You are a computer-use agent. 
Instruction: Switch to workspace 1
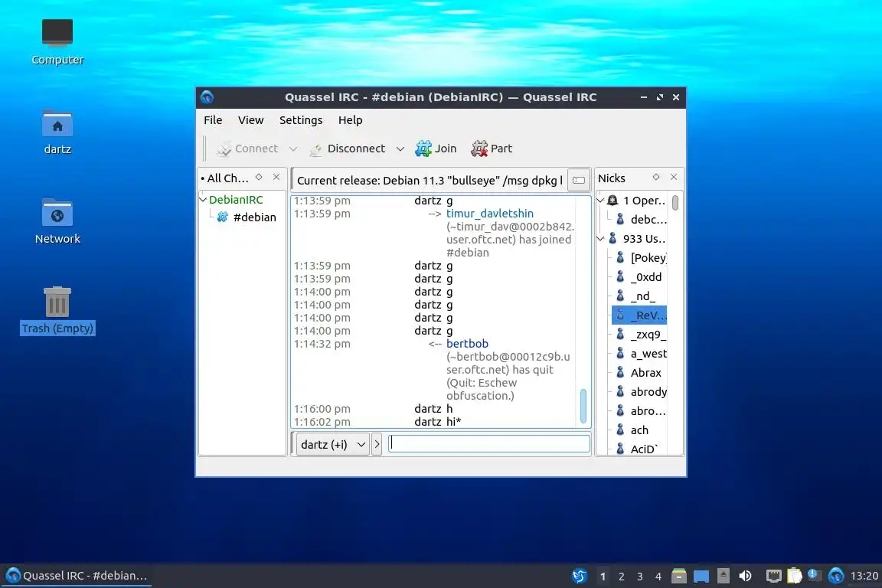pos(603,577)
